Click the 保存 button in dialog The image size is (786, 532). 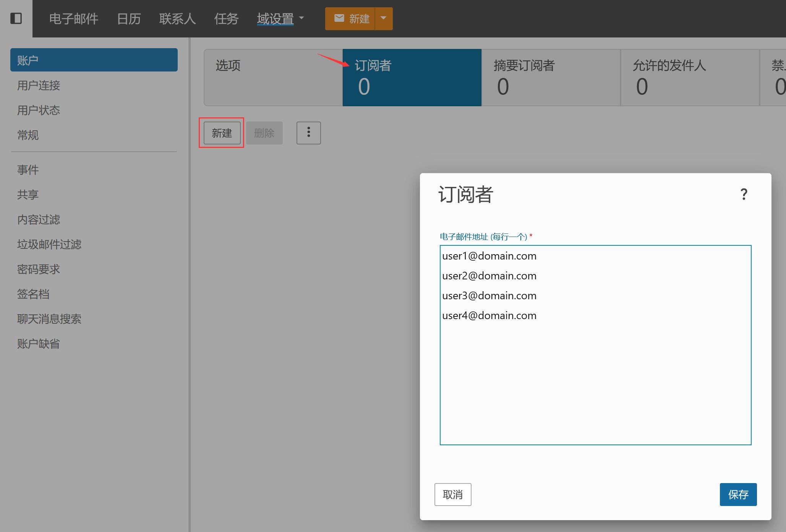click(x=738, y=495)
